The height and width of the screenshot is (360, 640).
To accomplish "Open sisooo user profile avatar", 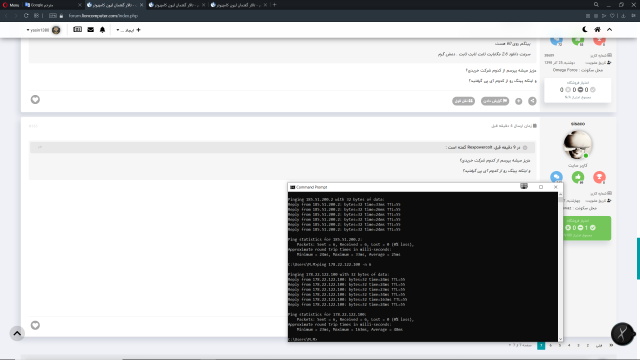I will coord(578,144).
